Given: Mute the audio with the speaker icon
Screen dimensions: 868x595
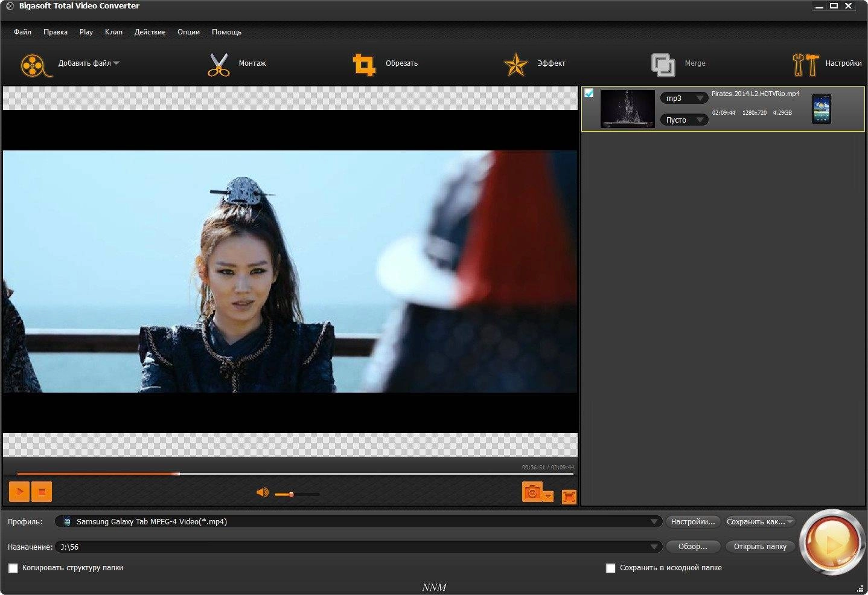Looking at the screenshot, I should 262,493.
